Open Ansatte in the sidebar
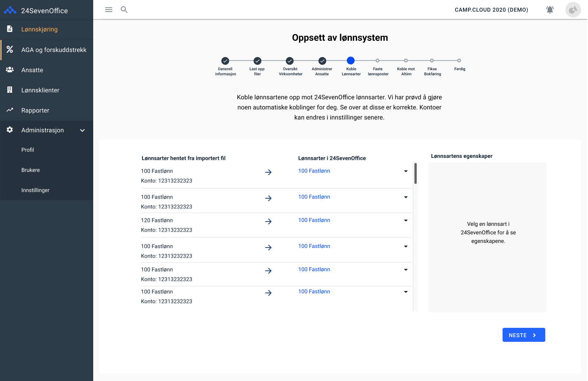Viewport: 588px width, 381px height. pos(32,70)
